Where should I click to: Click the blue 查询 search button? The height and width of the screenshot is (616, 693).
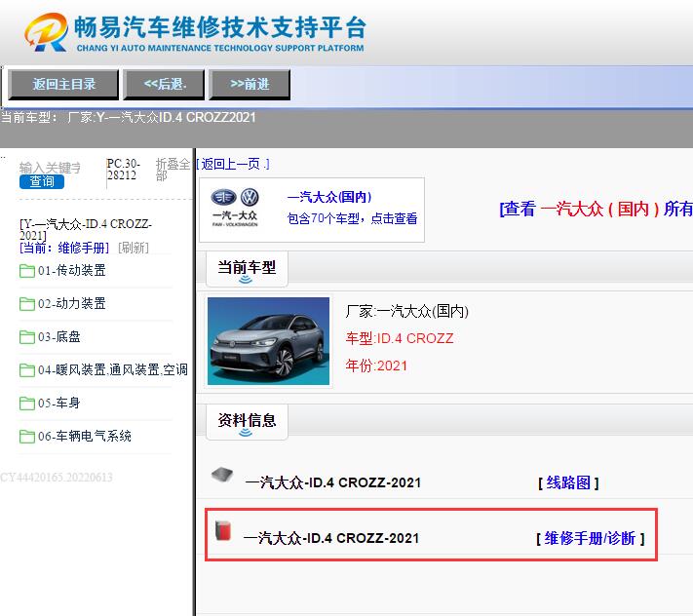(x=42, y=181)
